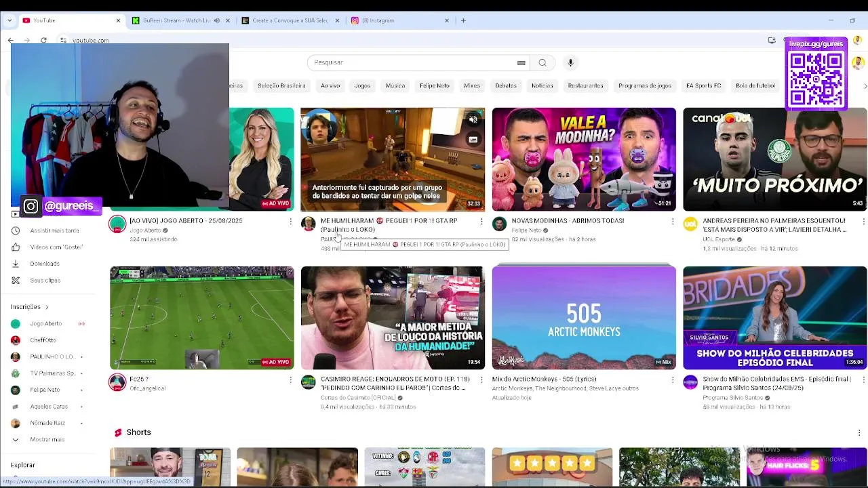Open CheffOtto subscription in sidebar

coord(43,340)
